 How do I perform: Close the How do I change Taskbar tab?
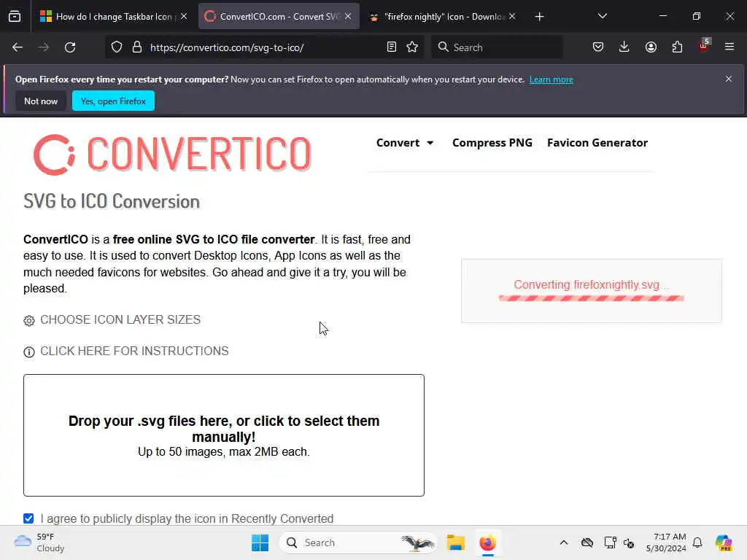tap(184, 16)
